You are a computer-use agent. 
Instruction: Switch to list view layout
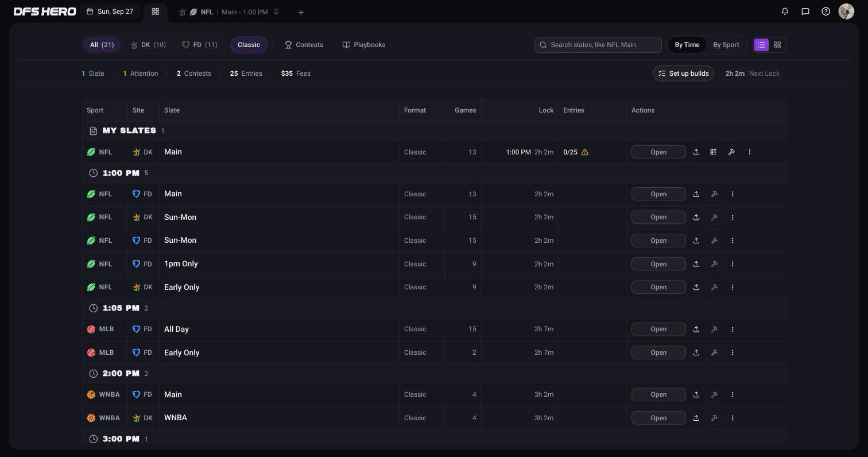(x=761, y=45)
